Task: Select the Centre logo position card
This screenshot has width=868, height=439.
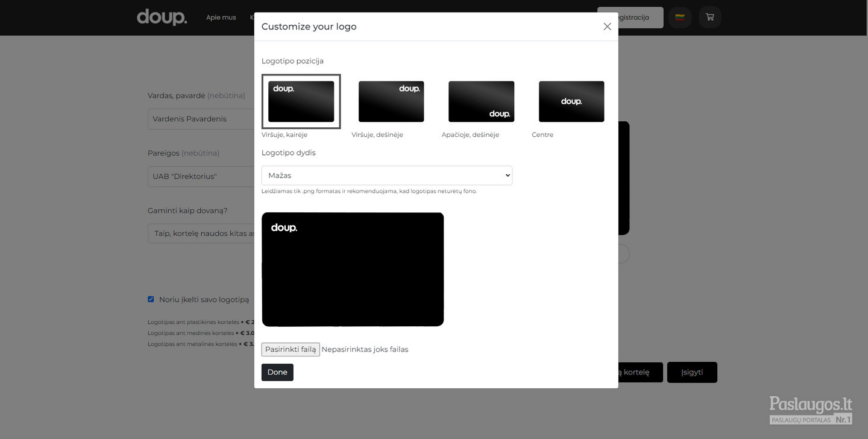Action: tap(571, 101)
